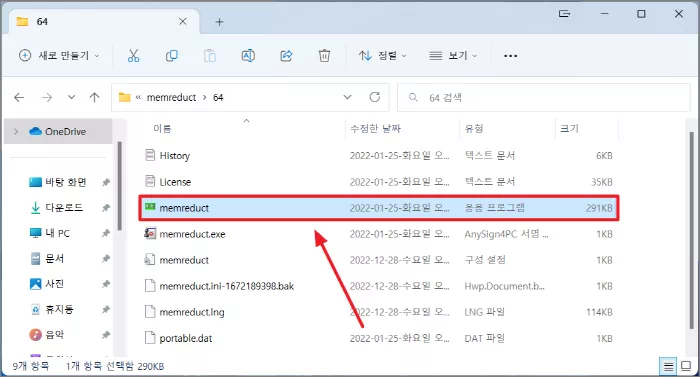Click the LNG 파일 type cell

click(x=484, y=312)
